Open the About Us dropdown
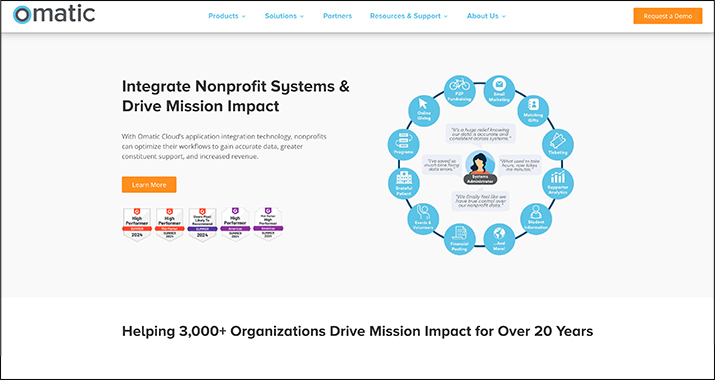 [486, 16]
